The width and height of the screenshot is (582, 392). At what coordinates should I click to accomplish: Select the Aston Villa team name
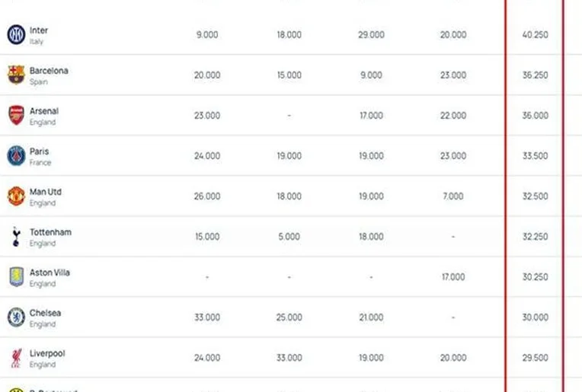(x=50, y=272)
